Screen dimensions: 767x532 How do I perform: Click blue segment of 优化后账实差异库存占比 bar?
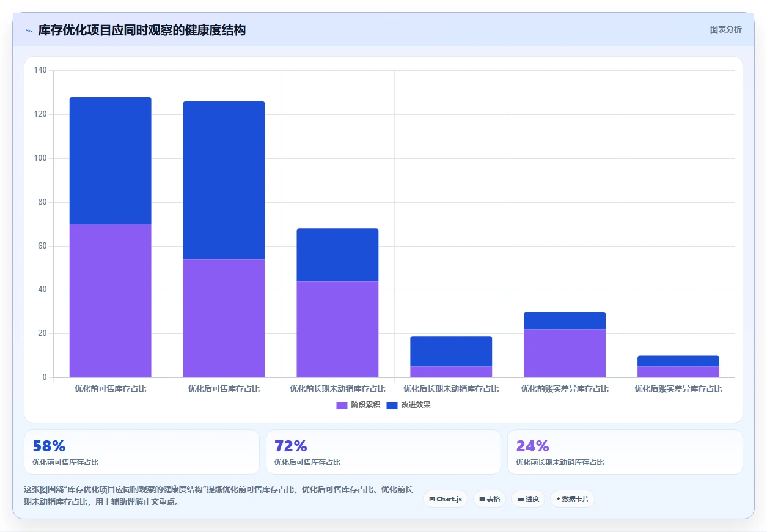(x=678, y=361)
